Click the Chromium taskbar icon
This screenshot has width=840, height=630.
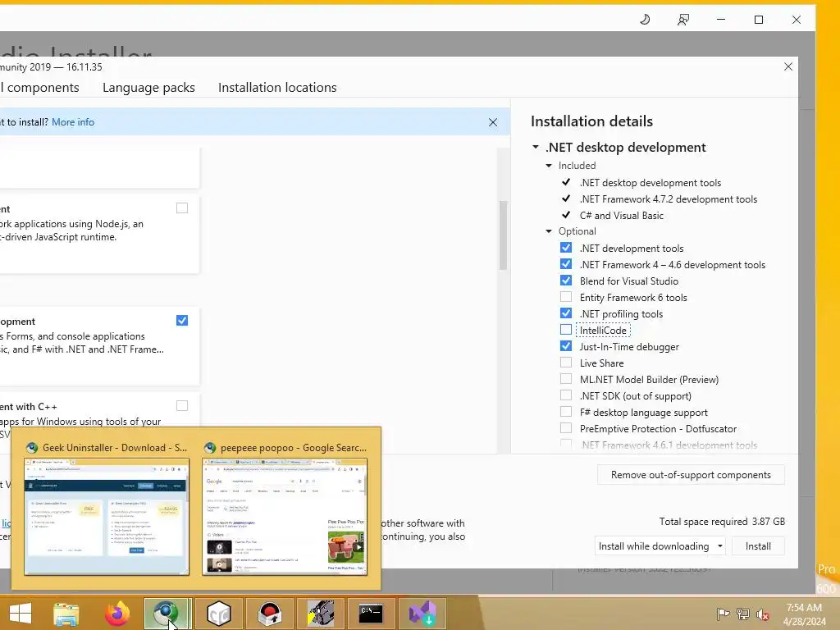tap(166, 613)
